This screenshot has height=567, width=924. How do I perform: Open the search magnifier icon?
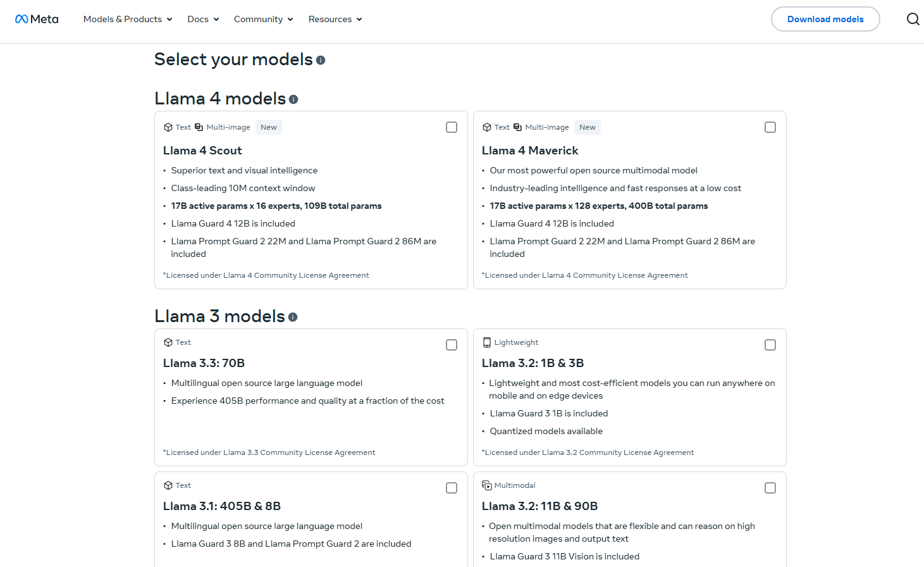tap(913, 19)
